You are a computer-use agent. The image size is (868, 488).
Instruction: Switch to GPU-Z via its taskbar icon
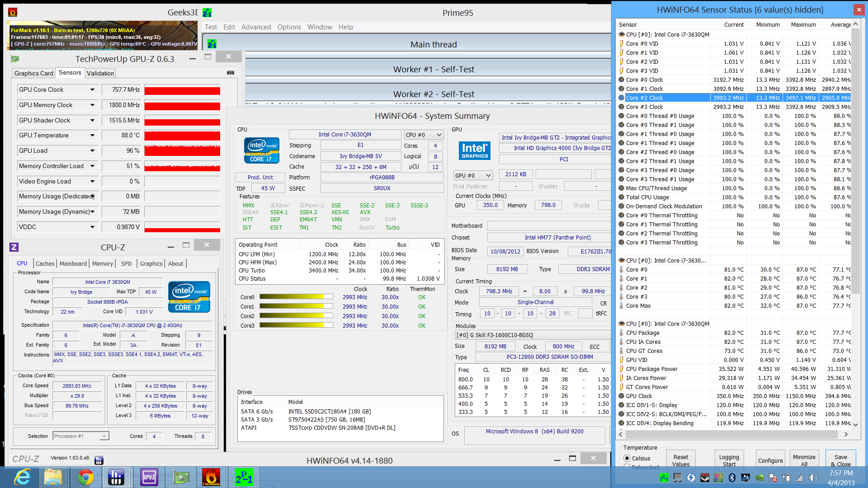tap(180, 477)
